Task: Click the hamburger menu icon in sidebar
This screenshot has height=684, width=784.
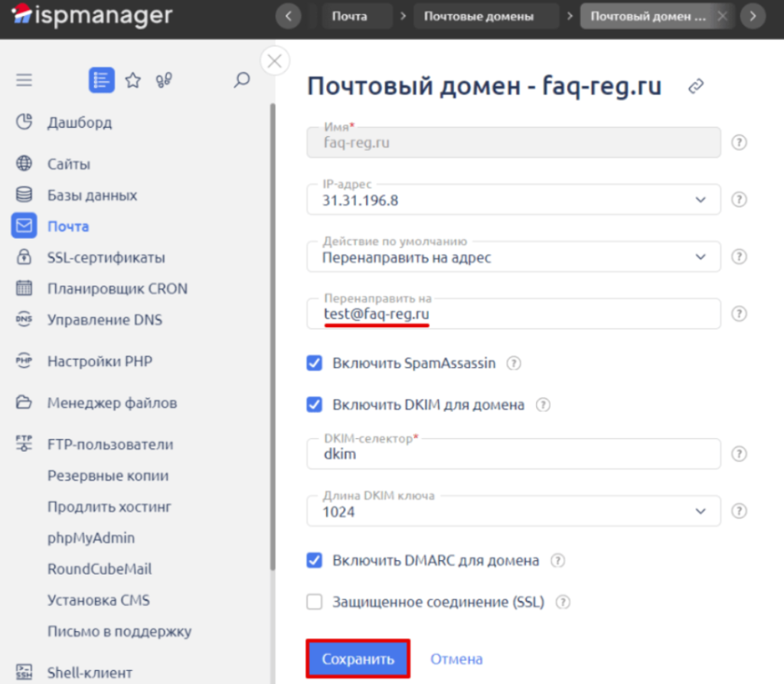Action: pos(24,80)
